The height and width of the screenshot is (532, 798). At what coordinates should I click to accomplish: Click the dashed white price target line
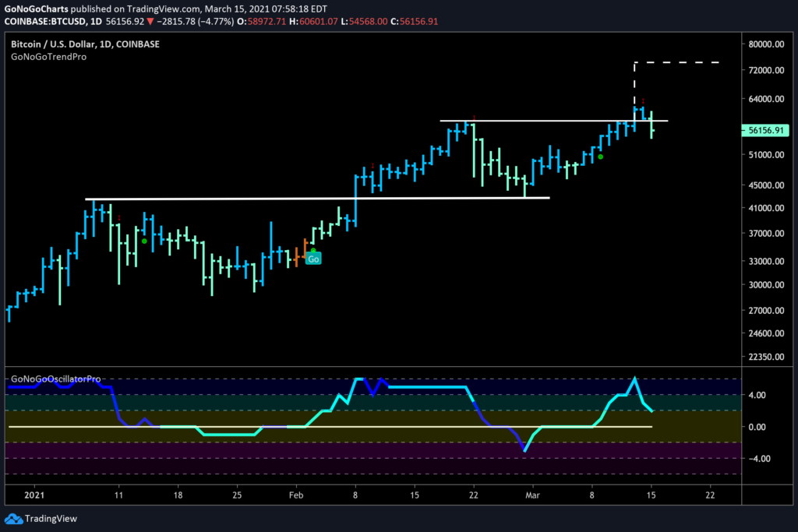pyautogui.click(x=676, y=62)
